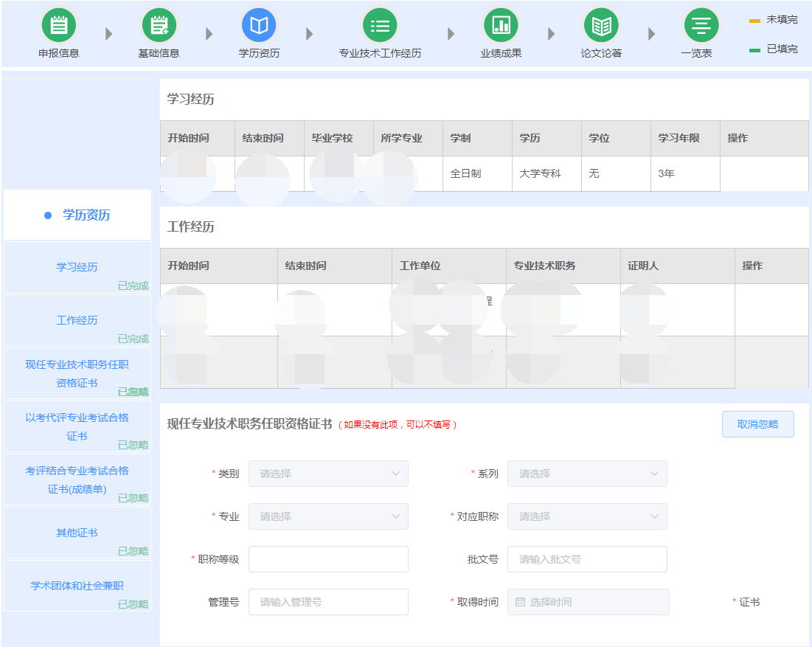Switch to 工作经历 sidebar item
The image size is (812, 647).
(77, 320)
